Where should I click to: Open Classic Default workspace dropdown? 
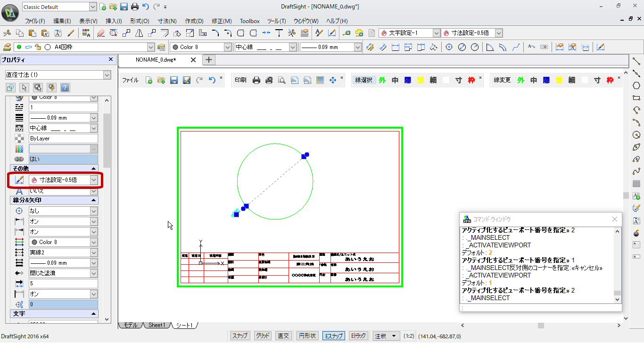(92, 7)
